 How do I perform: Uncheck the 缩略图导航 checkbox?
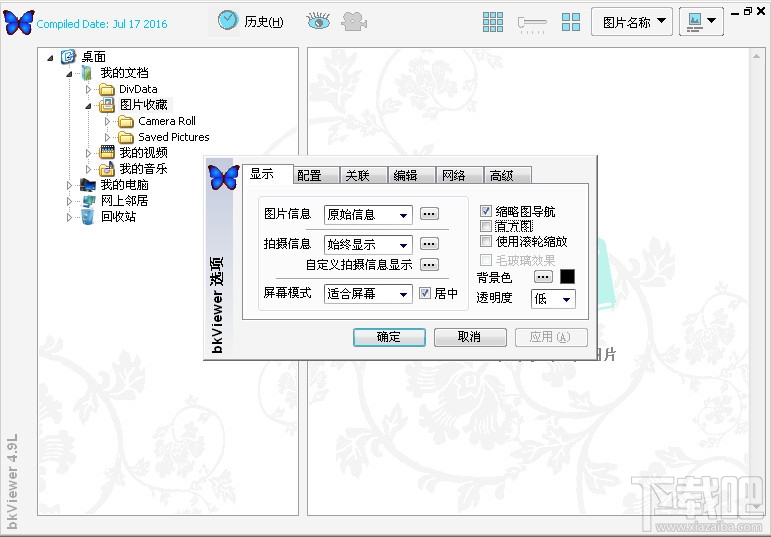click(x=486, y=211)
